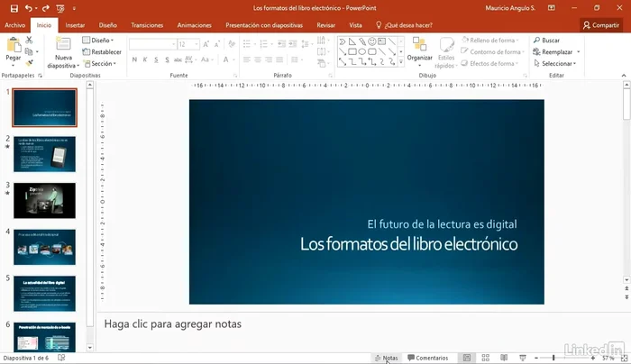The height and width of the screenshot is (364, 631).
Task: Open the Pegar options dropdown arrow
Action: click(x=14, y=66)
